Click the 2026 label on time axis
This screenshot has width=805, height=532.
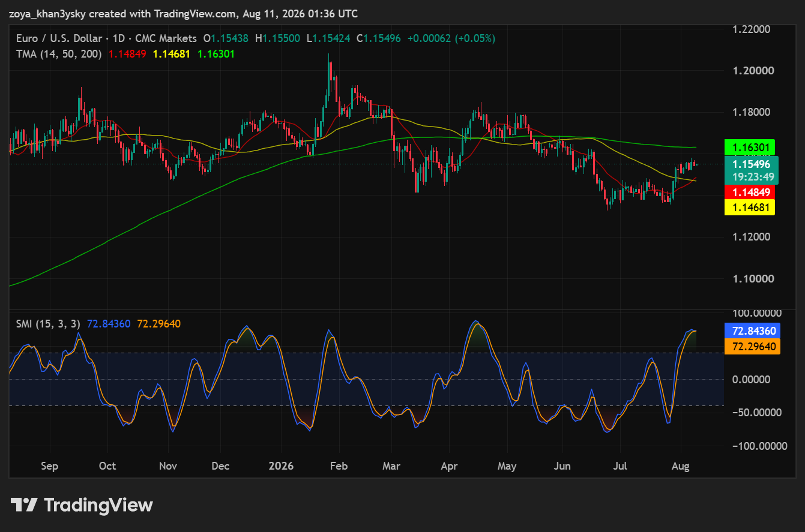282,466
